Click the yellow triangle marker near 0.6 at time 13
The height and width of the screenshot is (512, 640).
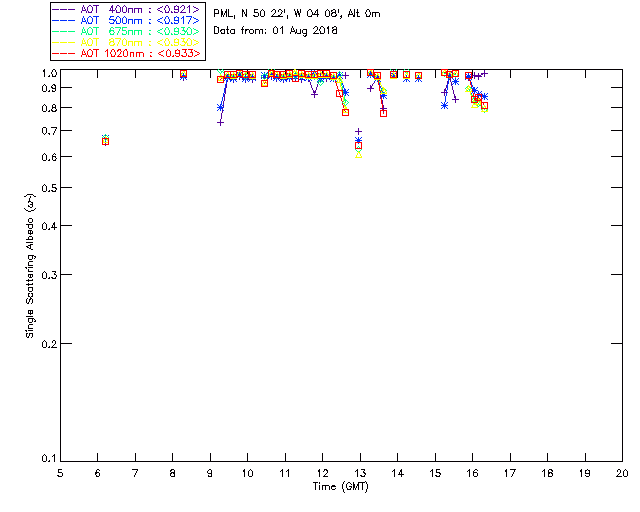[358, 154]
